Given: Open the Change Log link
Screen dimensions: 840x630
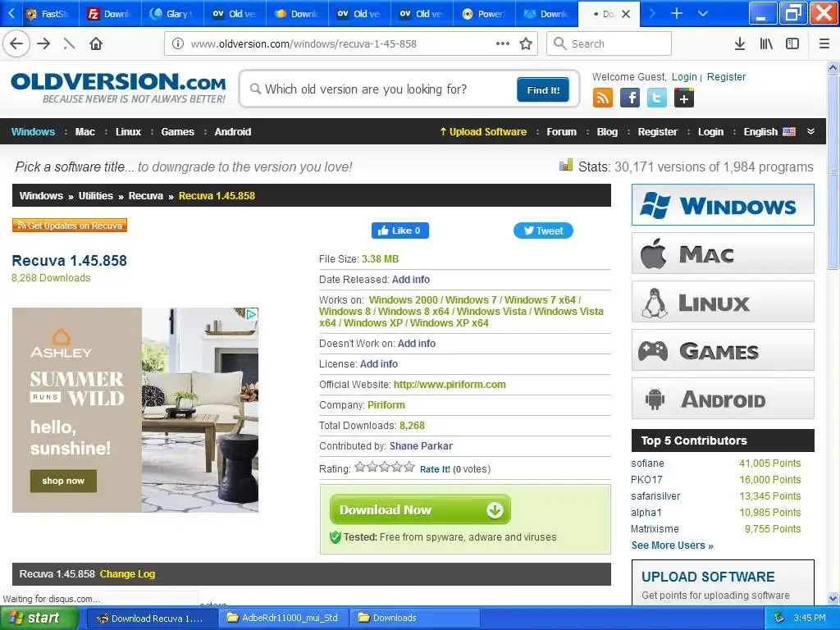Looking at the screenshot, I should [127, 573].
